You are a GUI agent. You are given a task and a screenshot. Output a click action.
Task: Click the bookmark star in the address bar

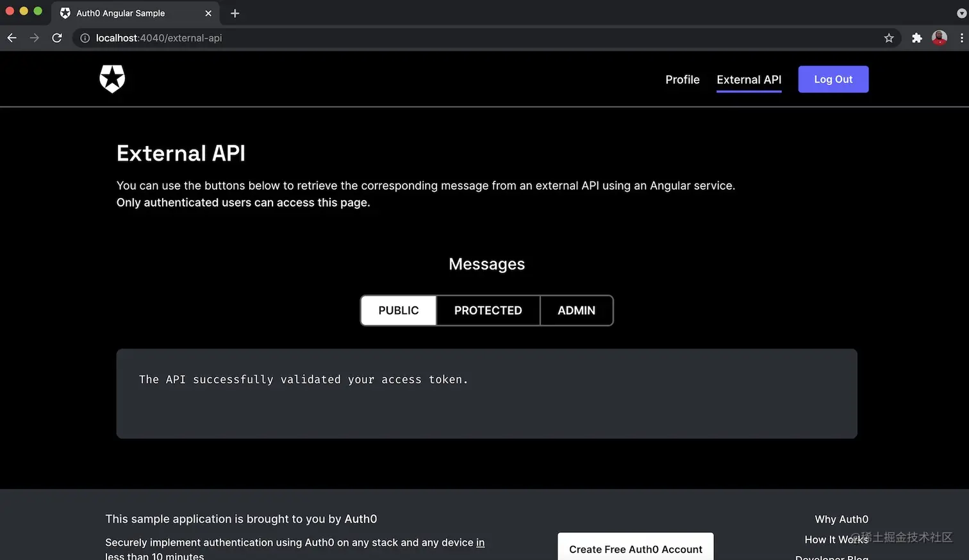(x=889, y=38)
